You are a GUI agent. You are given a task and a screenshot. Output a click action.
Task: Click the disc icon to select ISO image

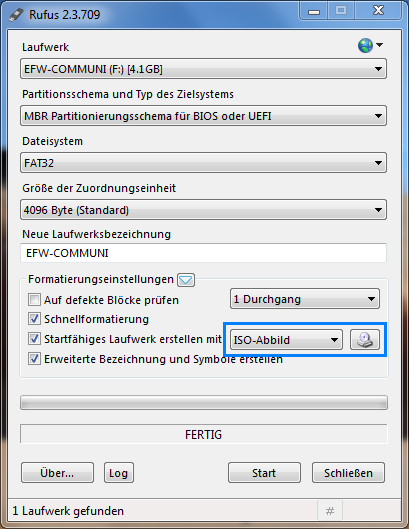pyautogui.click(x=365, y=339)
